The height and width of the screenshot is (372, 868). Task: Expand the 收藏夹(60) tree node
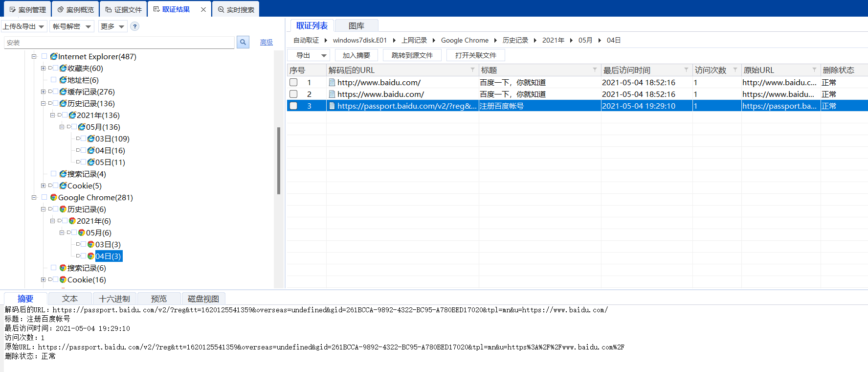[x=43, y=68]
